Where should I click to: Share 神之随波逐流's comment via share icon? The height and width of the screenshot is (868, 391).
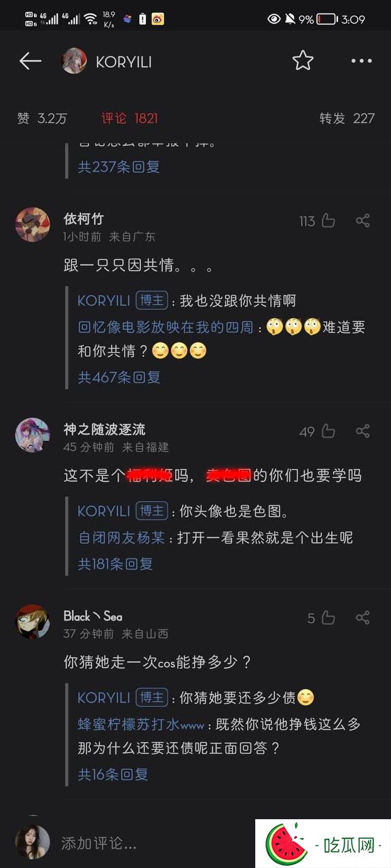363,431
